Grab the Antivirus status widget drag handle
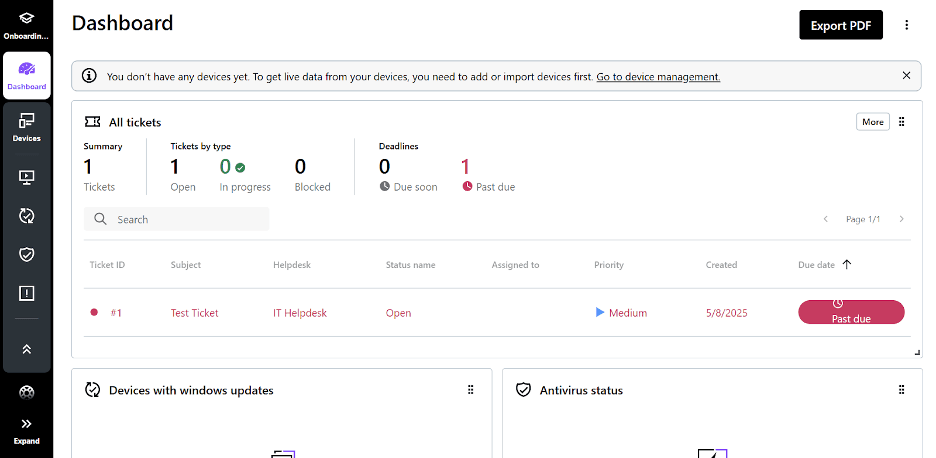Screen dimensions: 936x458 tap(901, 390)
